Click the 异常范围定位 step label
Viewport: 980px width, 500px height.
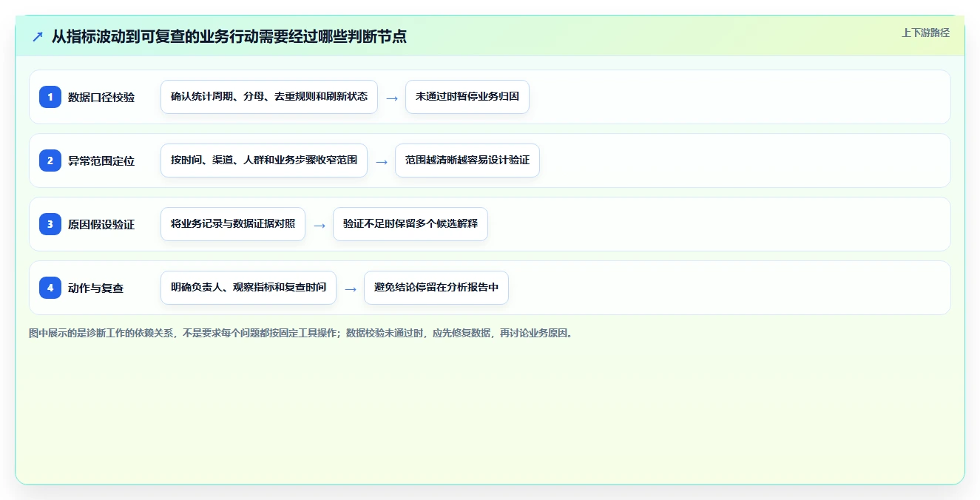click(101, 161)
